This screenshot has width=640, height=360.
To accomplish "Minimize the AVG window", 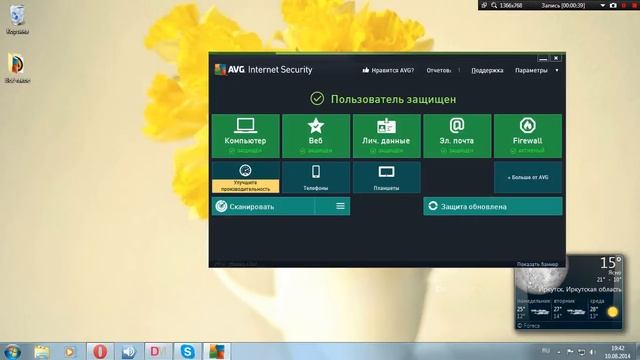I will pos(542,59).
